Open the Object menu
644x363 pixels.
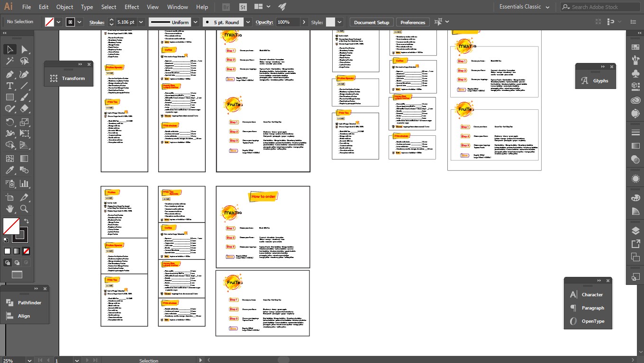(x=65, y=7)
